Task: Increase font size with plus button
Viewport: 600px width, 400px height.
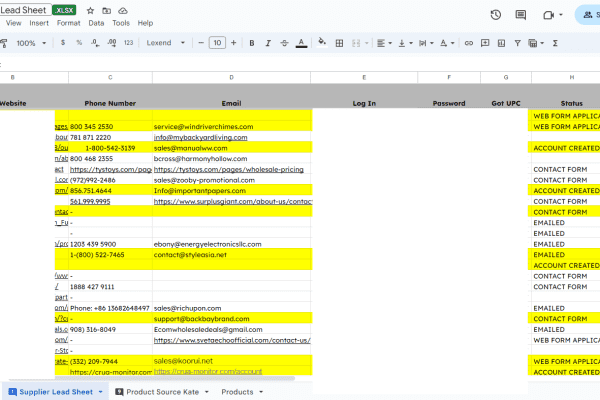Action: [x=233, y=43]
